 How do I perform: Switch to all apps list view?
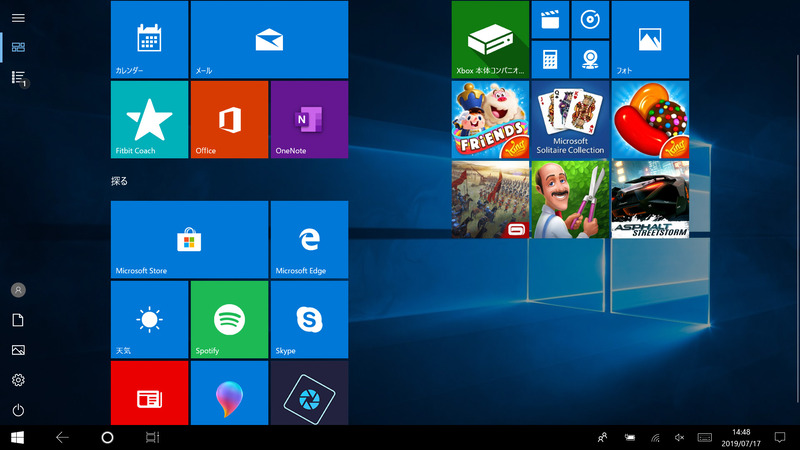[x=18, y=77]
